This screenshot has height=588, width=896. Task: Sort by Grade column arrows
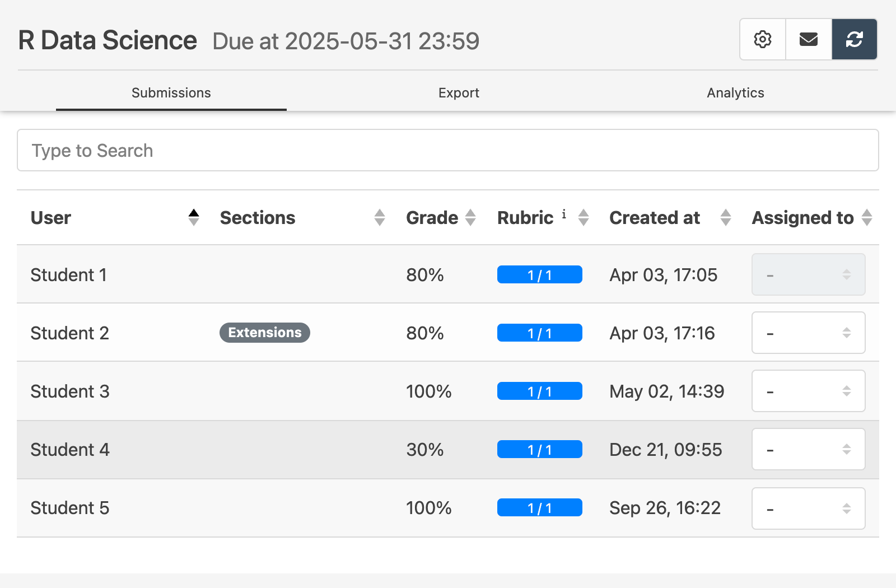point(470,217)
